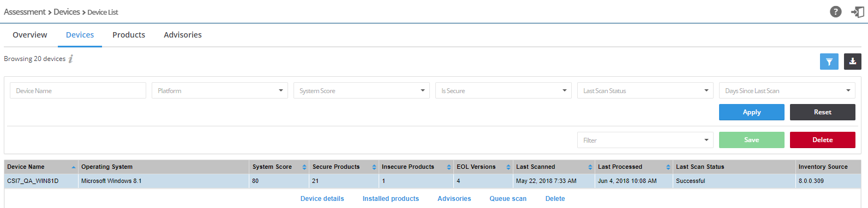Switch to the Advisories tab
This screenshot has width=868, height=208.
click(183, 35)
